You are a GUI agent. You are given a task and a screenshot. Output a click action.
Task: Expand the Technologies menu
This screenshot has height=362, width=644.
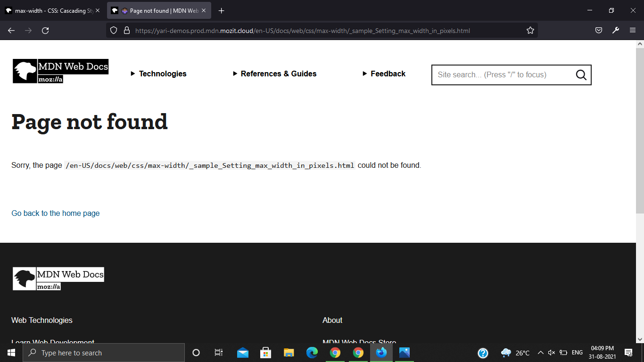click(158, 74)
